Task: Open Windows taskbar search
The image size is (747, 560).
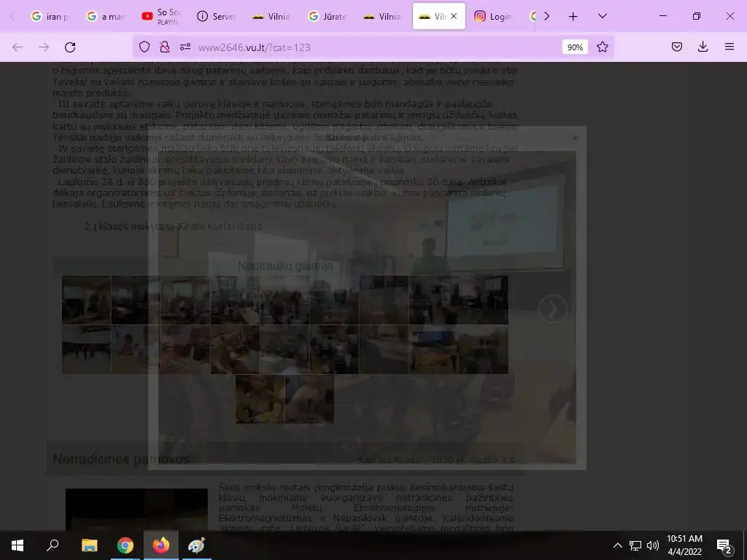Action: pyautogui.click(x=53, y=545)
